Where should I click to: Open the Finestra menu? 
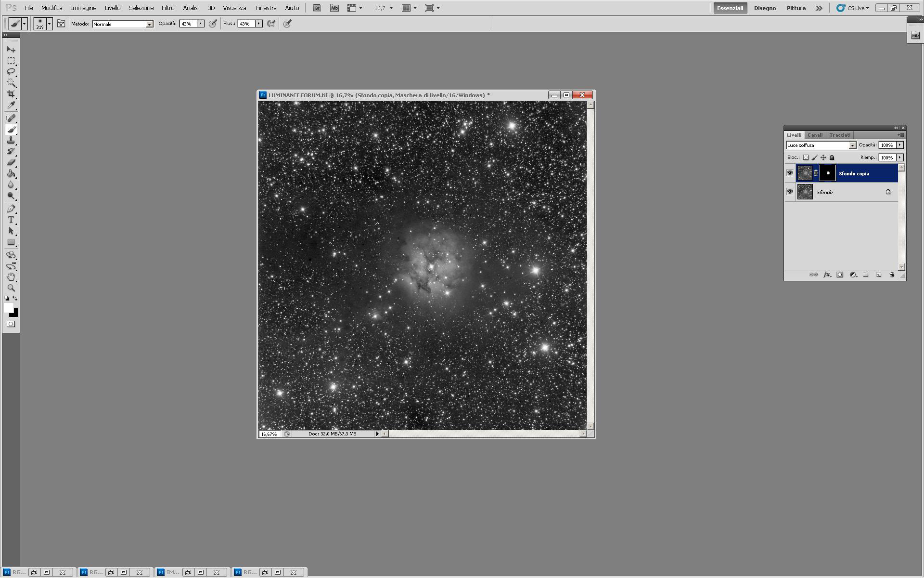click(x=266, y=8)
